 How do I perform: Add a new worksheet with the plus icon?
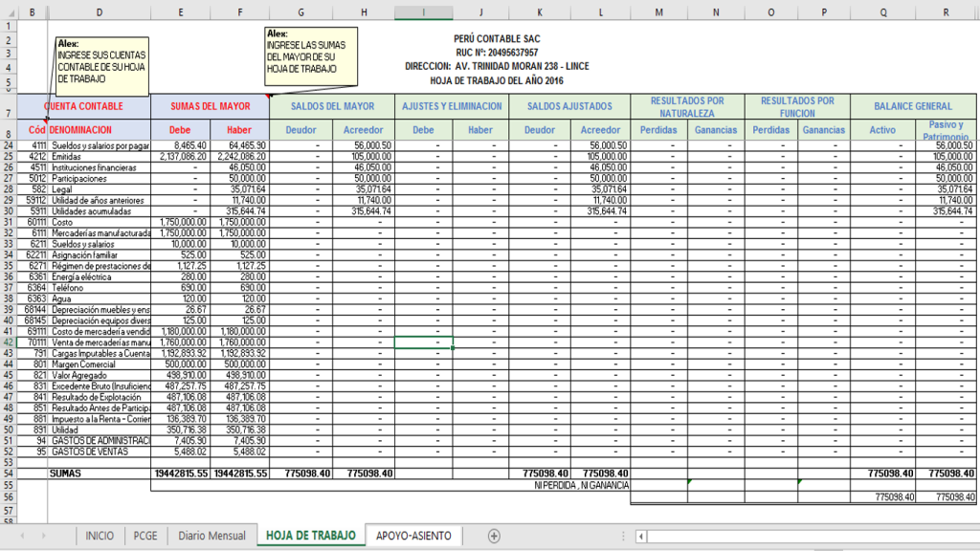(x=494, y=536)
